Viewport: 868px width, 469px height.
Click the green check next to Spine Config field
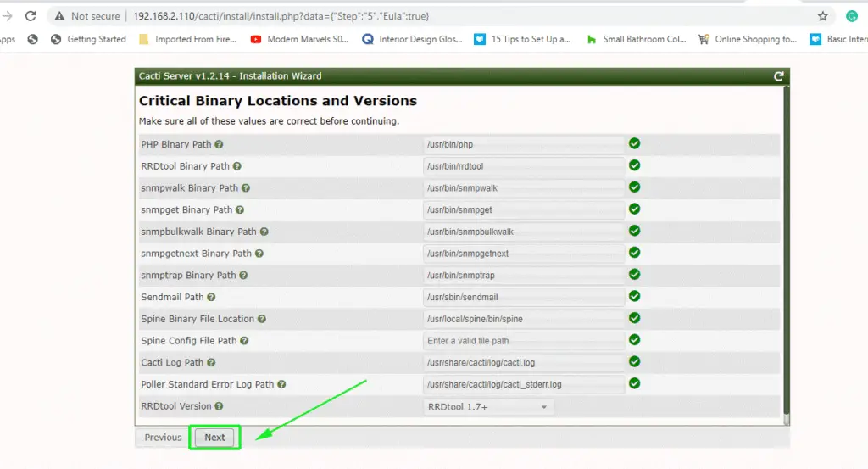(634, 339)
